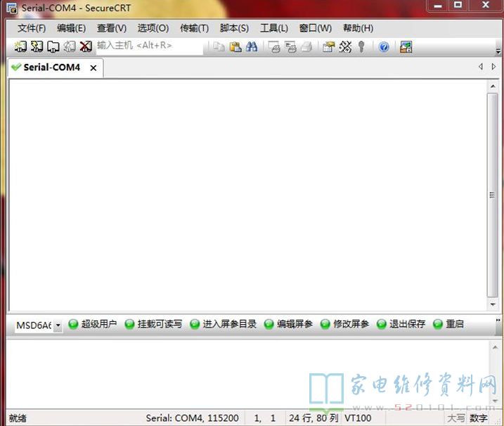The height and width of the screenshot is (426, 504).
Task: Click the 挂载可读写 button
Action: point(153,324)
